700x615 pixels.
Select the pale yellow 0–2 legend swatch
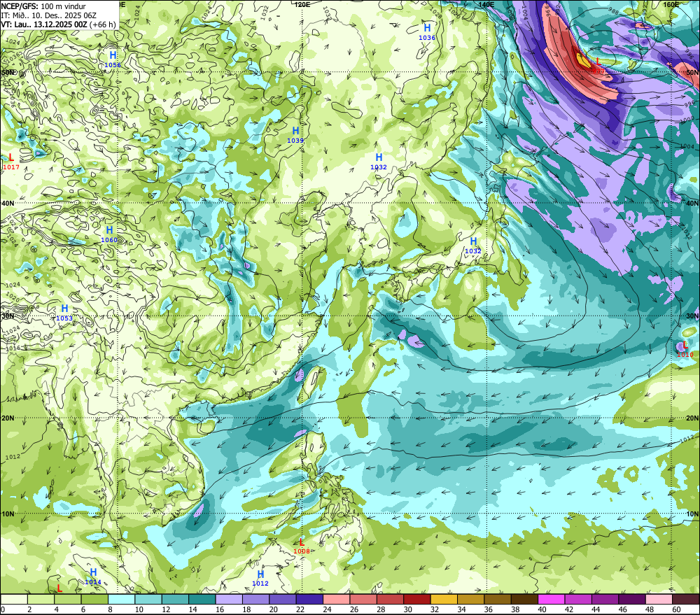pos(14,600)
